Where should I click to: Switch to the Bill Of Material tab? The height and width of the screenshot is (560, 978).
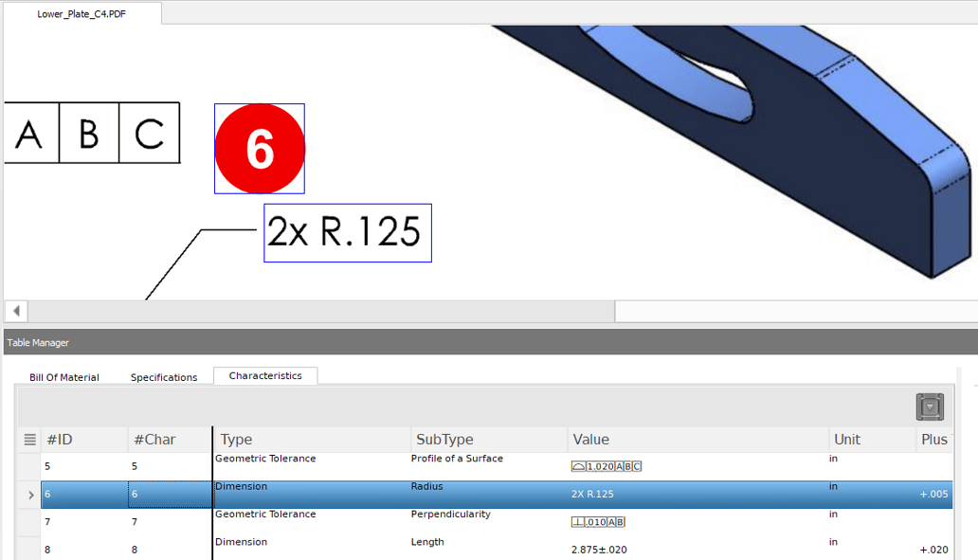tap(63, 376)
